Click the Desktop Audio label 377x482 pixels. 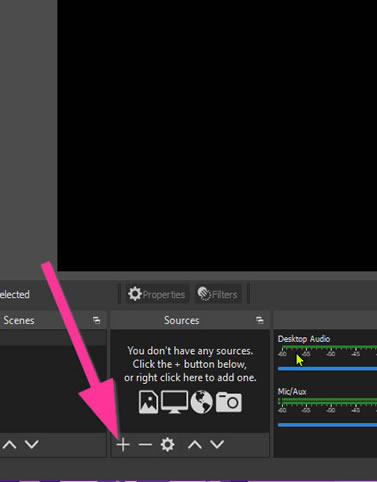pyautogui.click(x=304, y=339)
